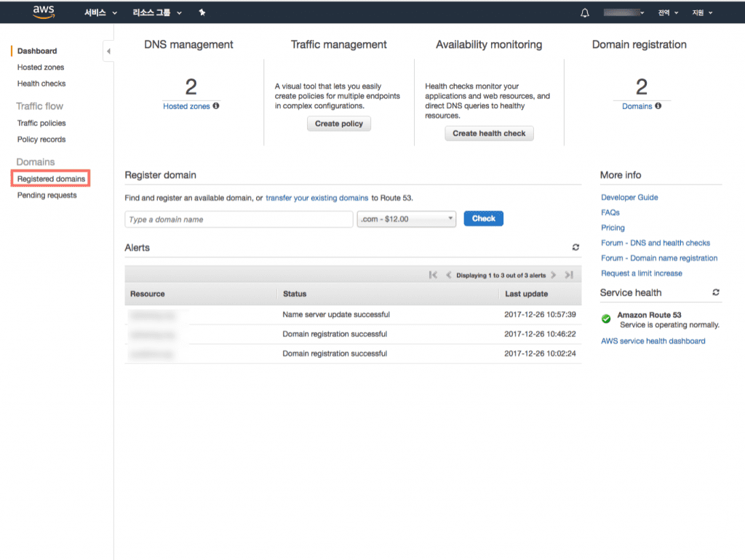Select Name server update successful alert
The width and height of the screenshot is (745, 560).
coord(353,314)
